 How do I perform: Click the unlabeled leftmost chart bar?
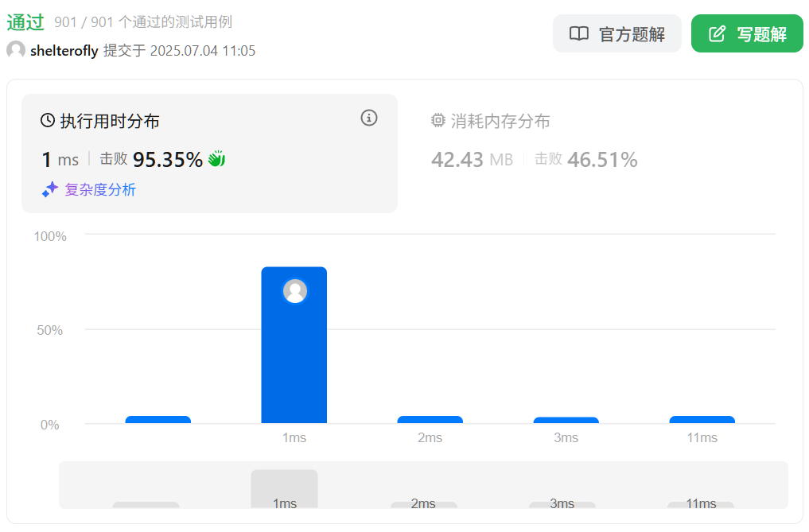click(158, 420)
